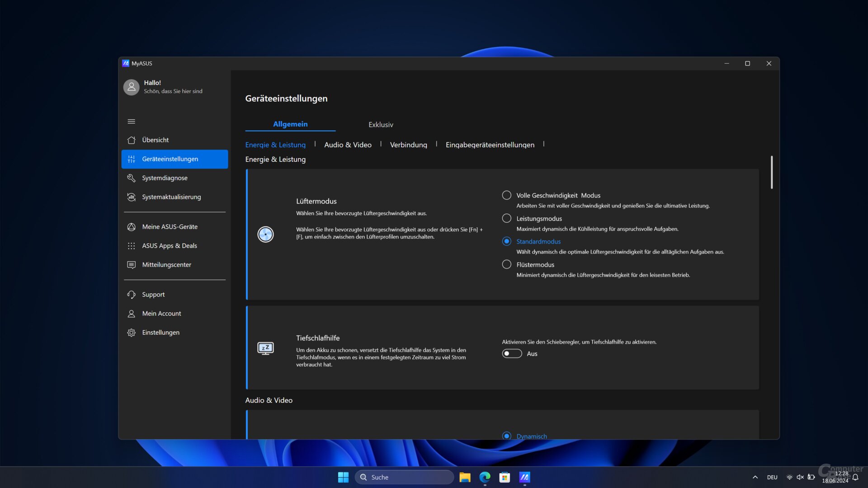
Task: Click MyASUS icon in taskbar
Action: pyautogui.click(x=524, y=477)
